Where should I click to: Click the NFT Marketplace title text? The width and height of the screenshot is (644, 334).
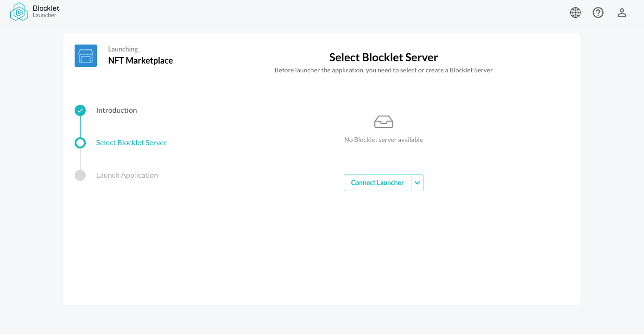(x=140, y=60)
